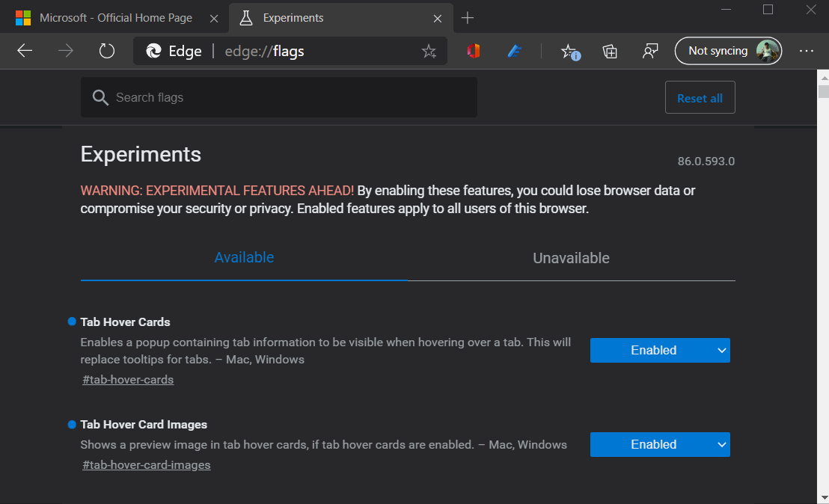The height and width of the screenshot is (504, 829).
Task: Open the Collections icon
Action: pyautogui.click(x=610, y=52)
